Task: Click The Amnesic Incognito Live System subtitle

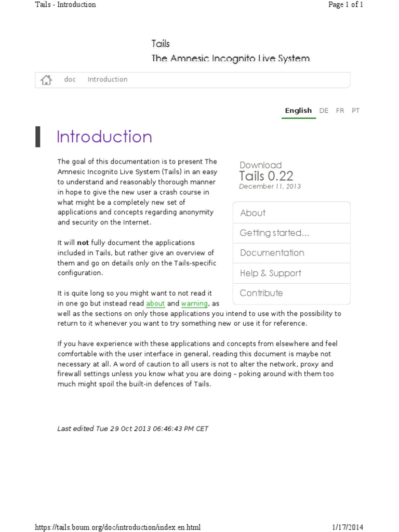Action: [230, 58]
